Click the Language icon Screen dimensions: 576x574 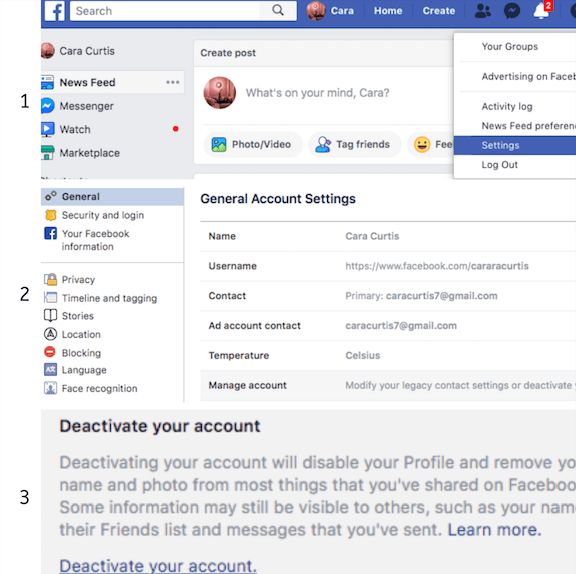point(51,370)
